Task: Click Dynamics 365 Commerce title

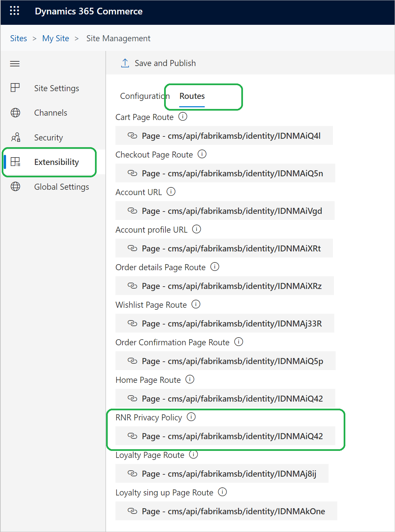Action: [89, 11]
